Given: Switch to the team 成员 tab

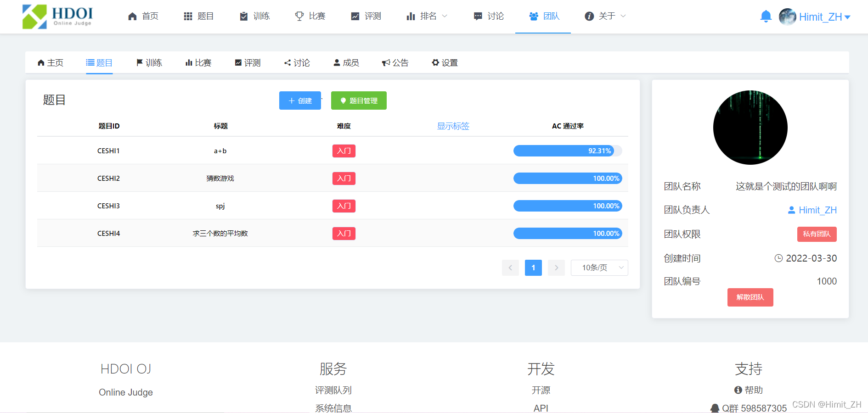Looking at the screenshot, I should [346, 63].
